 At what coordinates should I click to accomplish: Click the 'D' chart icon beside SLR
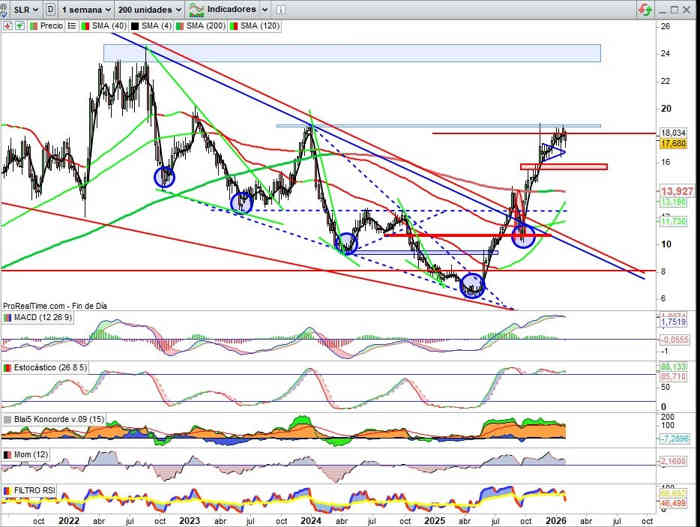tap(52, 8)
